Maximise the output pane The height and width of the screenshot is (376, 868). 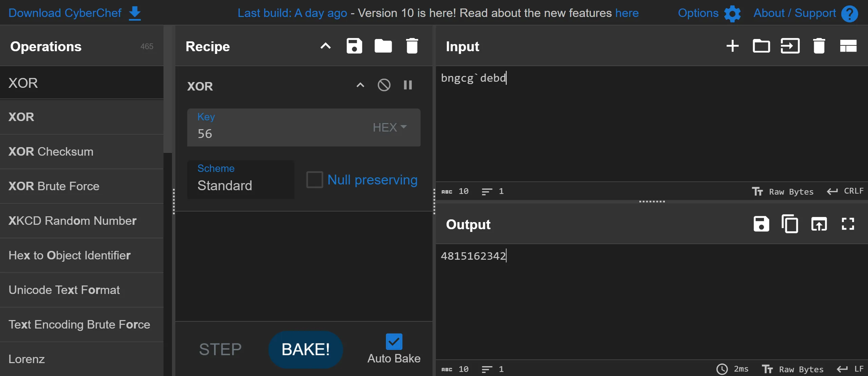coord(848,224)
